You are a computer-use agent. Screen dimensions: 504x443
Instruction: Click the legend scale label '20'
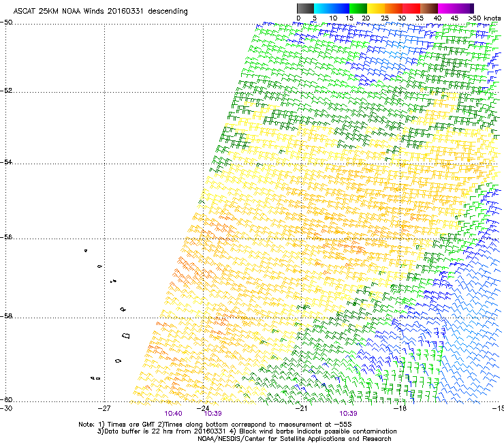tap(366, 18)
